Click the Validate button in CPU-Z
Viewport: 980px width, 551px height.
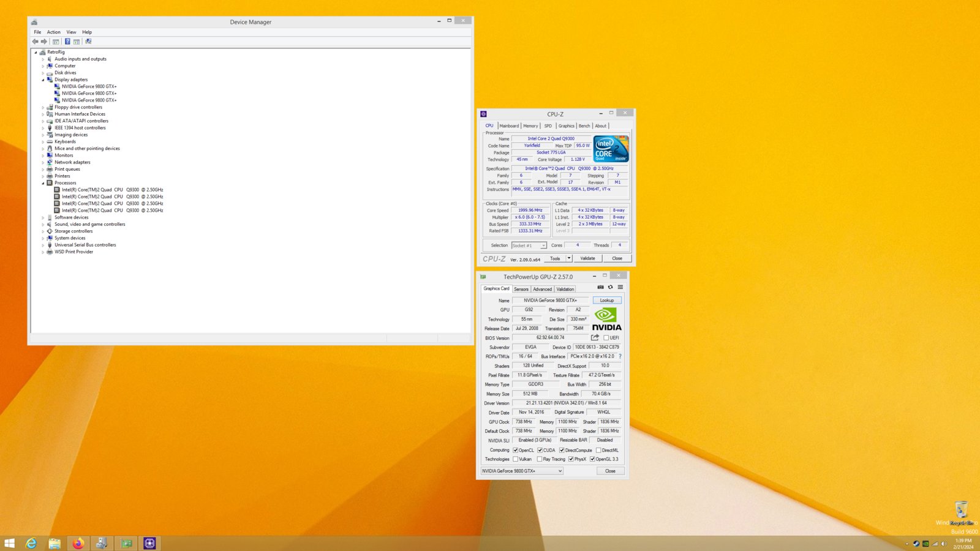pyautogui.click(x=587, y=258)
